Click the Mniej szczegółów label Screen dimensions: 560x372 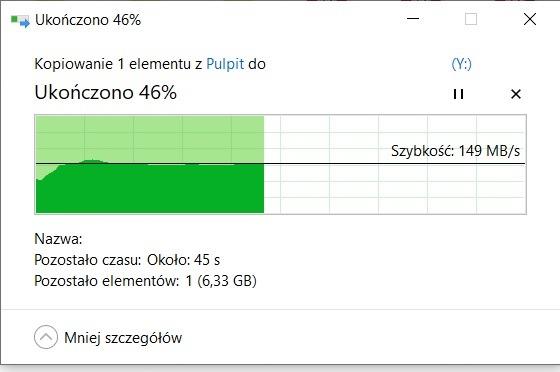(123, 338)
